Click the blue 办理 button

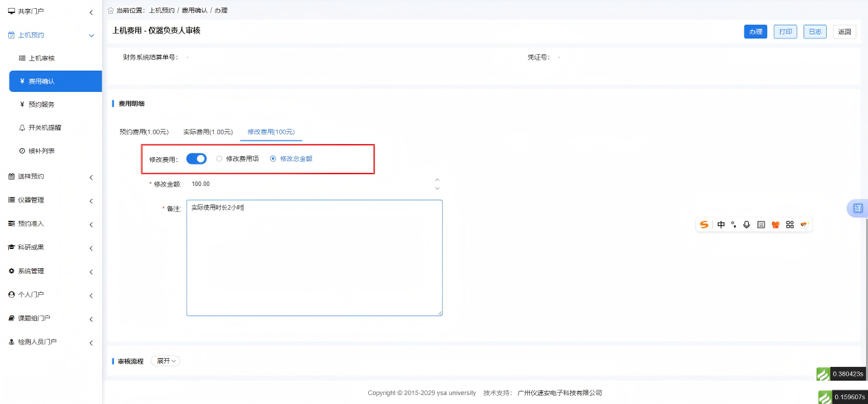[x=756, y=32]
